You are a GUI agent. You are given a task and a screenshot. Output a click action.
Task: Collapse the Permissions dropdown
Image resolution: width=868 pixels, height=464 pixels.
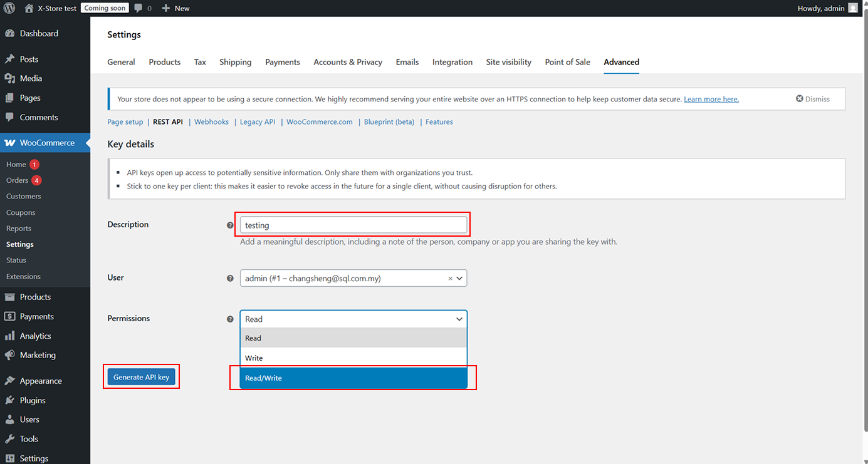[x=459, y=319]
